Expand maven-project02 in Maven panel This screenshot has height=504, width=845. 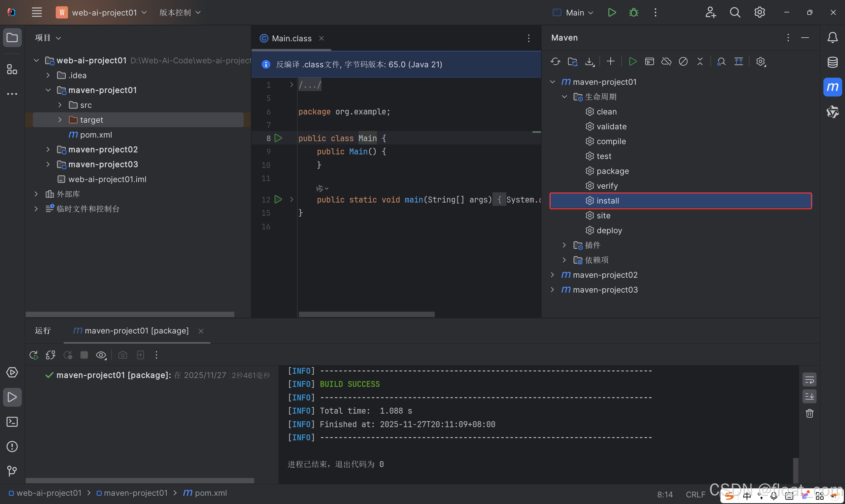pyautogui.click(x=553, y=275)
